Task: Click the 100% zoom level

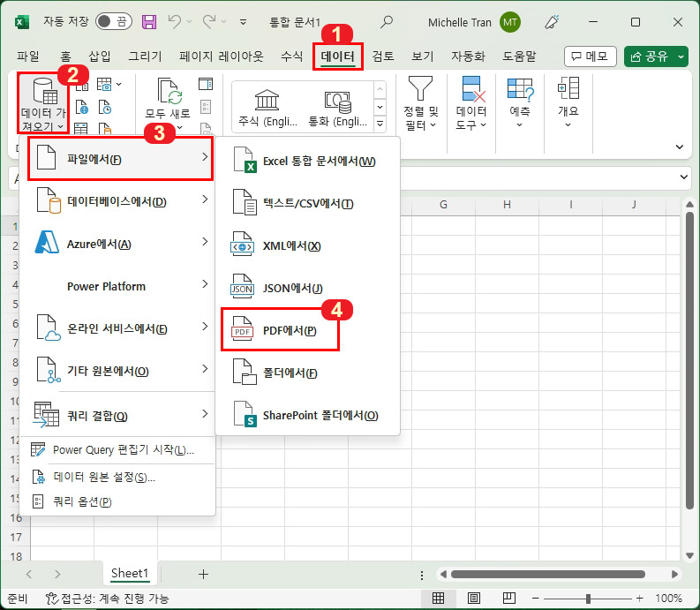Action: click(x=668, y=599)
